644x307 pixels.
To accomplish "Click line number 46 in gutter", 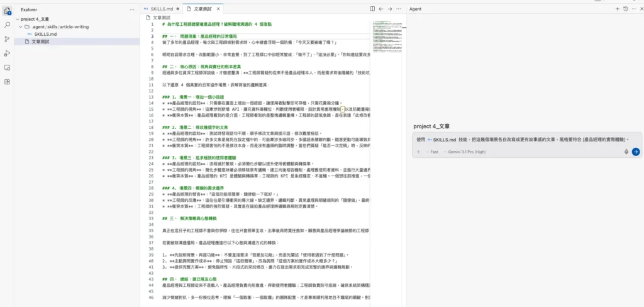I will [x=152, y=297].
